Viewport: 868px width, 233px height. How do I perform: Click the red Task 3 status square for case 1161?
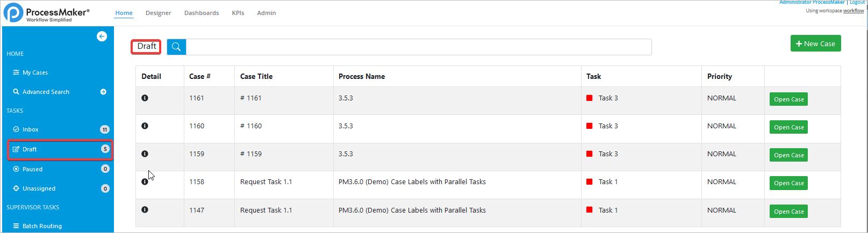click(590, 98)
